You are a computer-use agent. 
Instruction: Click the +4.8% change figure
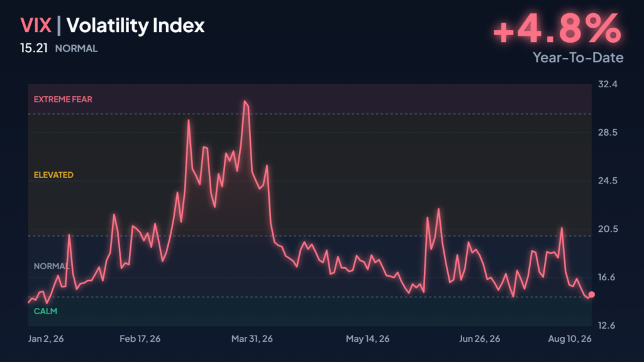tap(557, 28)
